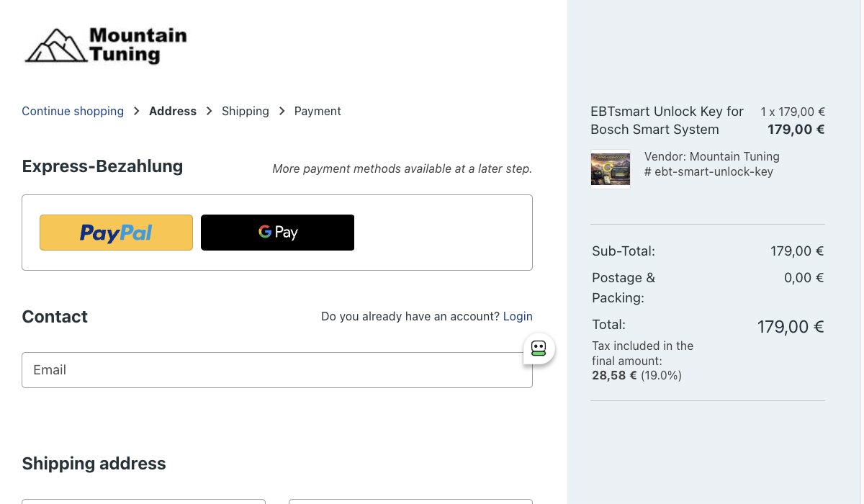The image size is (864, 504).
Task: Go back via Continue shopping link
Action: coord(73,111)
